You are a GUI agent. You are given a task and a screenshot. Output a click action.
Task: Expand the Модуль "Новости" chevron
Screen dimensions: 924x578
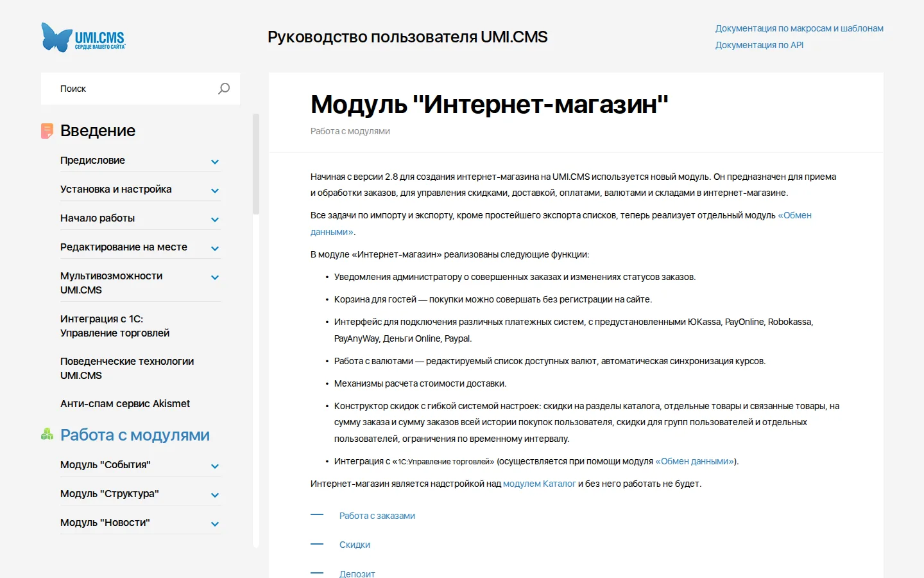tap(215, 524)
